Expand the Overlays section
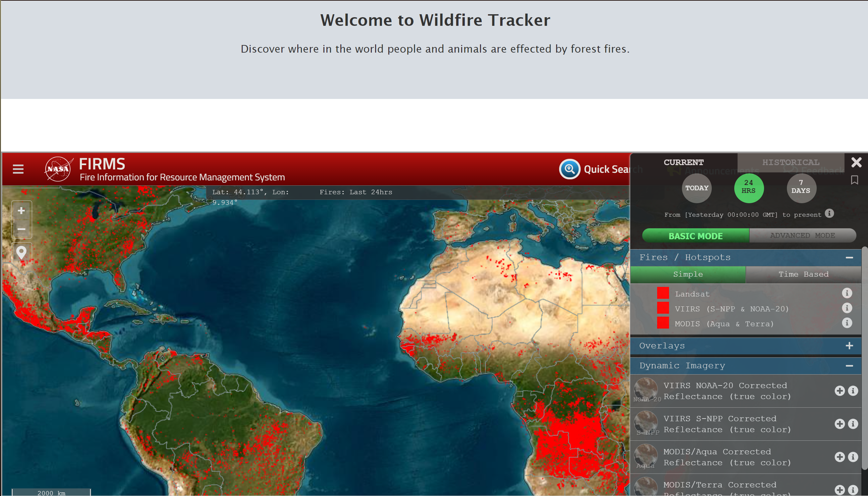 point(849,346)
